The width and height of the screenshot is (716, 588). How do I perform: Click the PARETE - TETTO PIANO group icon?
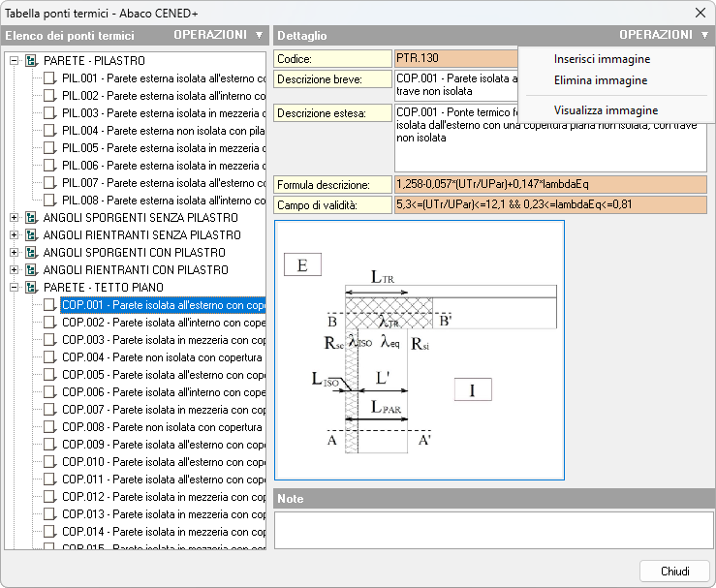tap(32, 288)
